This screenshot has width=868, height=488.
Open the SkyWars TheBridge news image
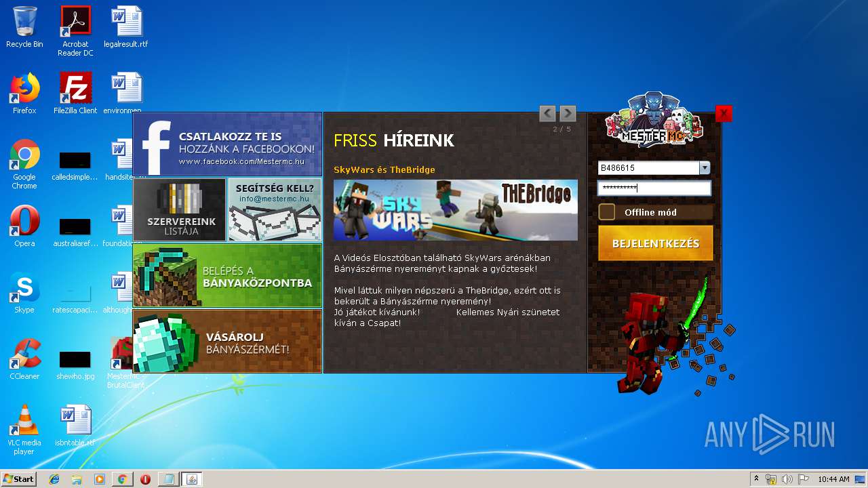point(456,210)
